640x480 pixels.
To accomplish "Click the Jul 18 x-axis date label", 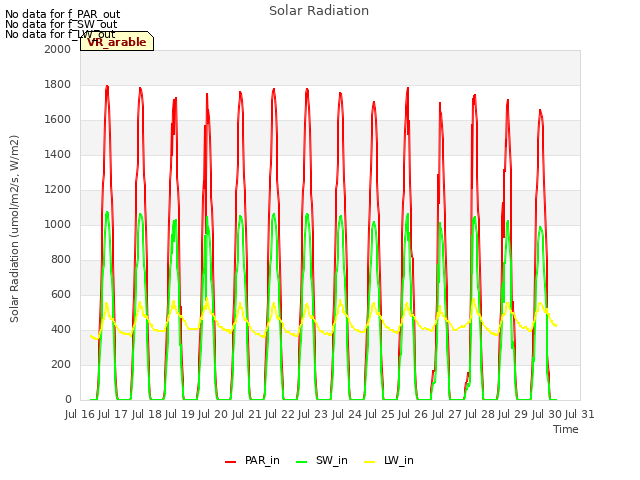I will [x=147, y=414].
